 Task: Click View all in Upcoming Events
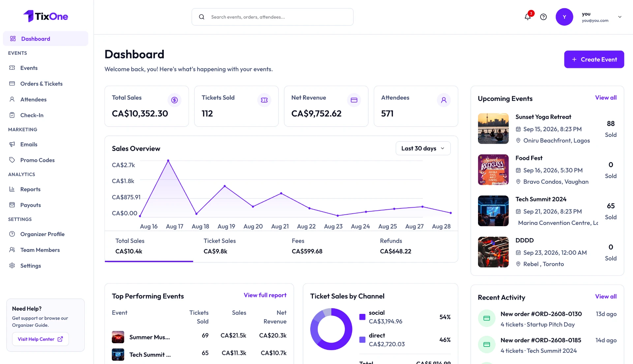[x=606, y=98]
